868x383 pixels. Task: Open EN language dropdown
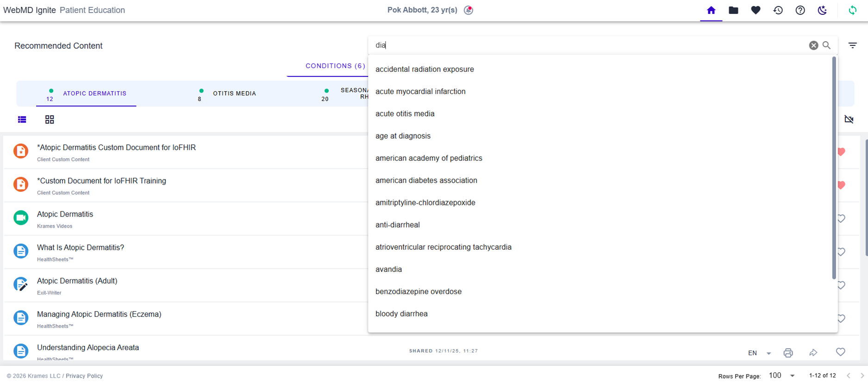point(760,353)
